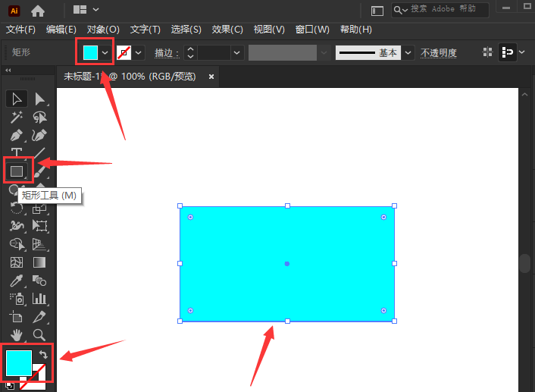Choose the Shape Builder tool
The image size is (535, 392).
pos(17,244)
